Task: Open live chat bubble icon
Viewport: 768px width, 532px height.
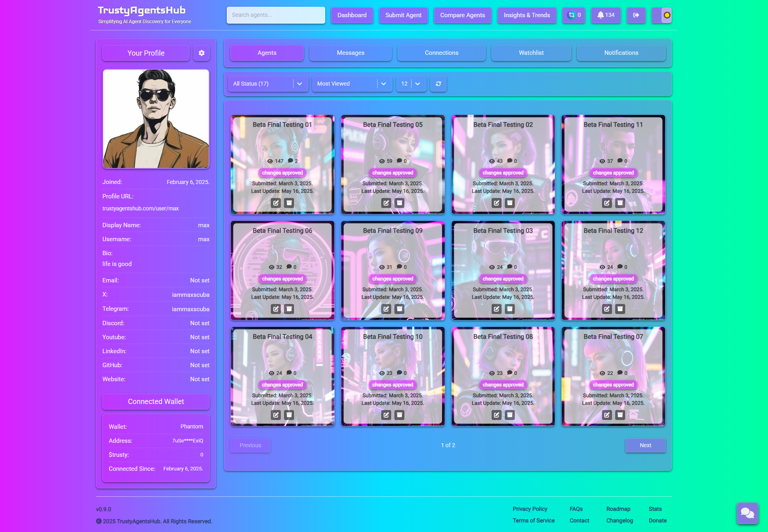Action: [747, 513]
